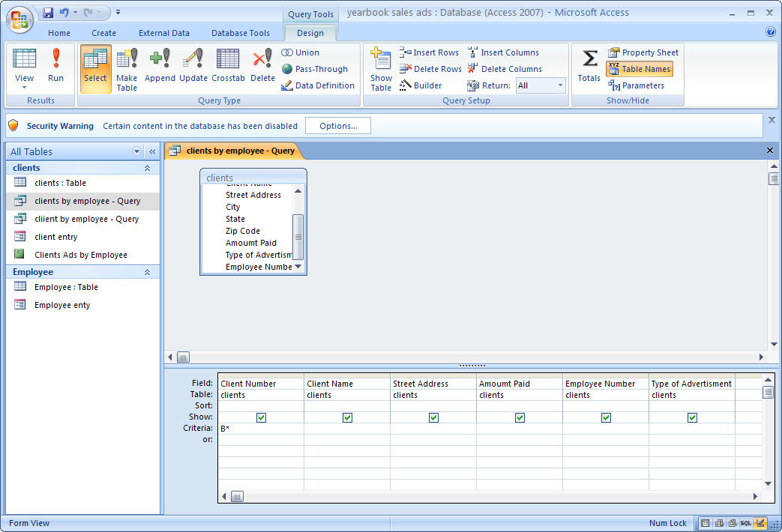This screenshot has width=782, height=532.
Task: Choose the Delete query type
Action: click(262, 65)
